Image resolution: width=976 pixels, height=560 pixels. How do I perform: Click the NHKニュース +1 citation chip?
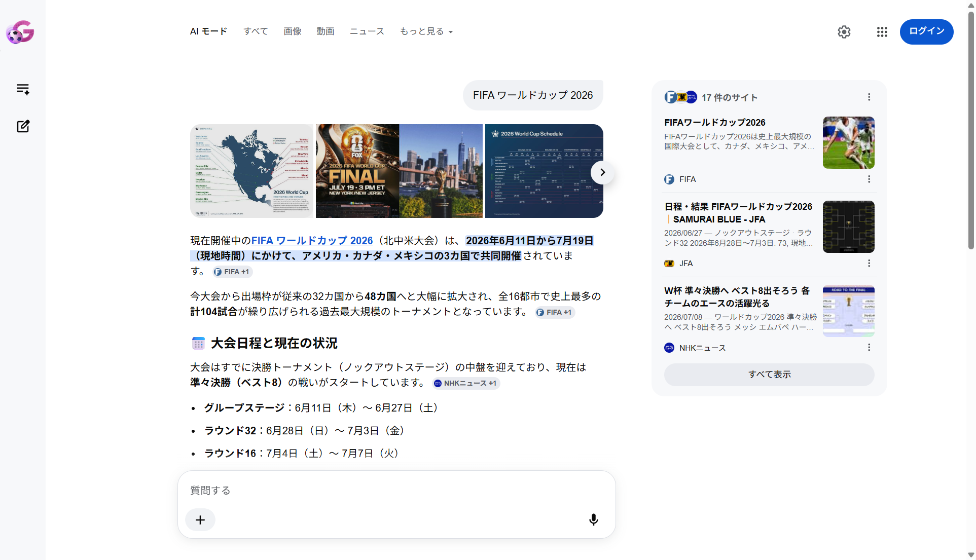click(465, 383)
